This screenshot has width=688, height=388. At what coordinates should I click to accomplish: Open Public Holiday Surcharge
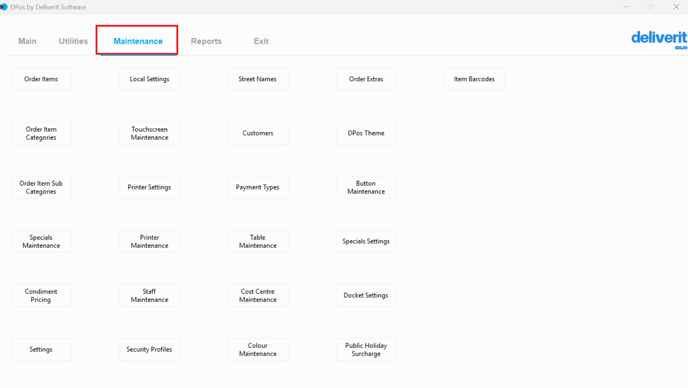click(x=366, y=349)
